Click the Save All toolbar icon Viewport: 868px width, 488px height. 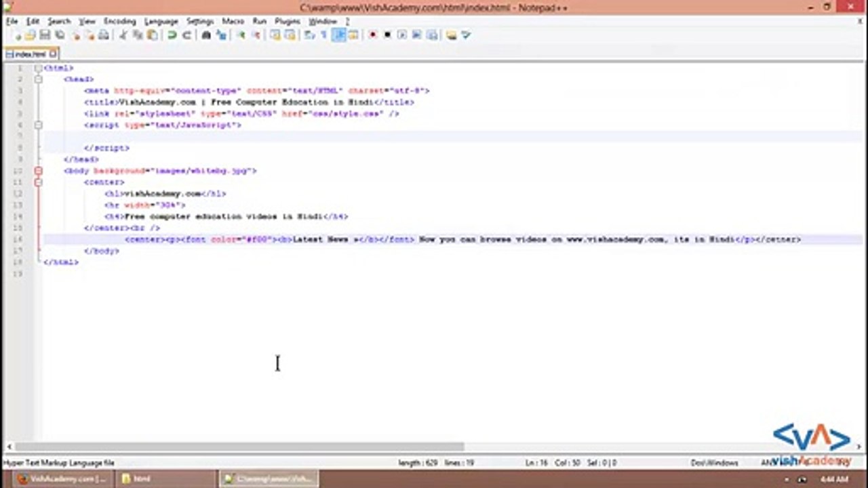pos(59,35)
